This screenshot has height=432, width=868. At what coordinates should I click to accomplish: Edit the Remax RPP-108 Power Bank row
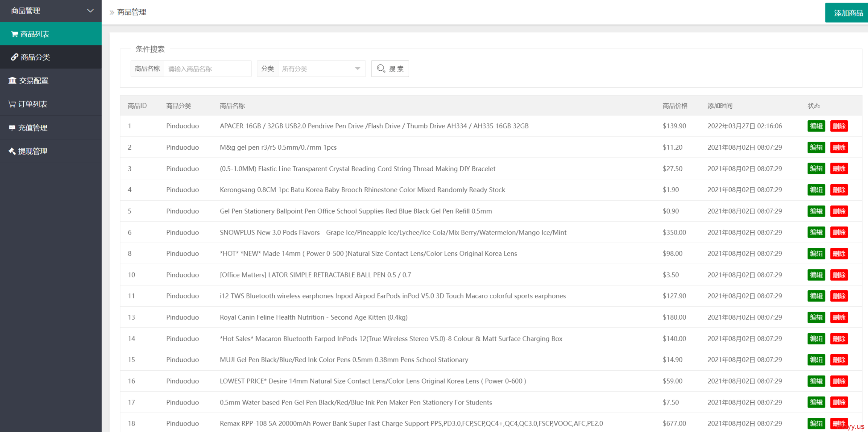tap(816, 424)
